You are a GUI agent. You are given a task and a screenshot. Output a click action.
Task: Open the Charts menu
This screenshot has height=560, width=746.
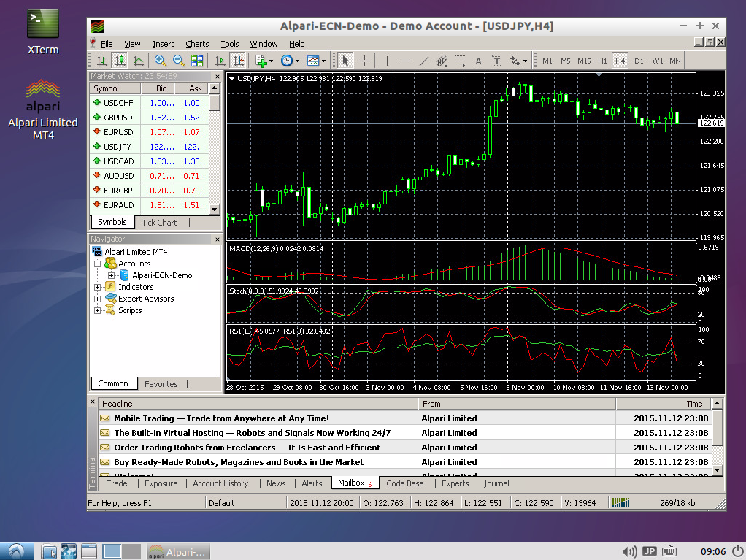(x=197, y=44)
